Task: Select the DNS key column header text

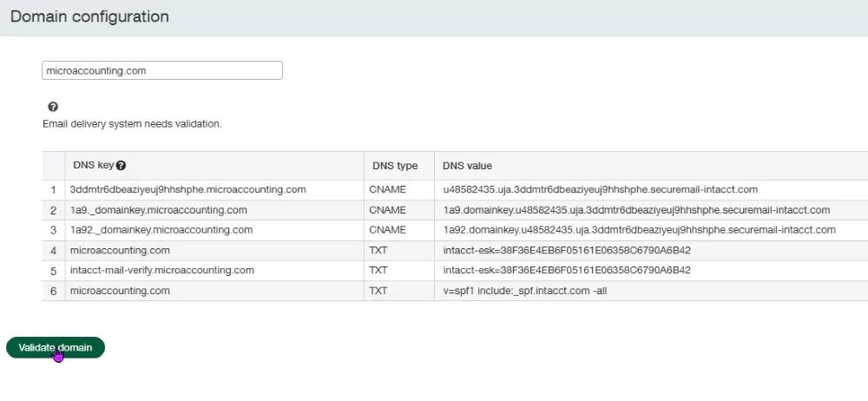Action: pos(93,166)
